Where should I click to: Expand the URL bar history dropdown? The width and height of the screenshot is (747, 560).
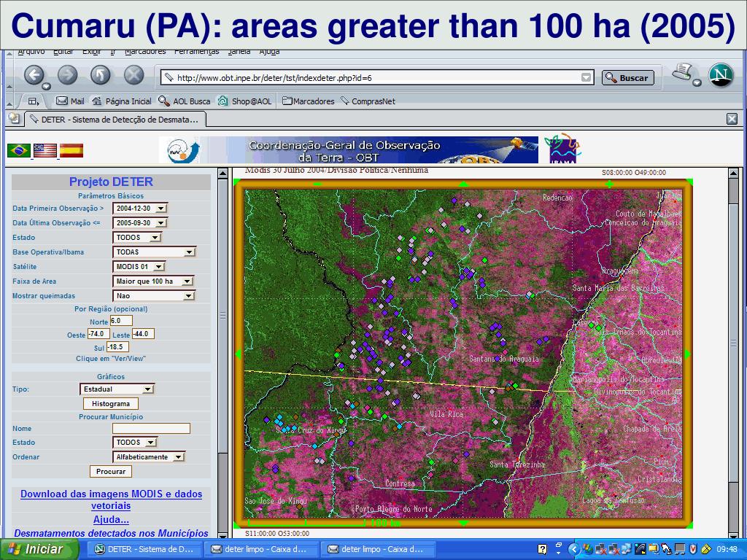pos(587,77)
